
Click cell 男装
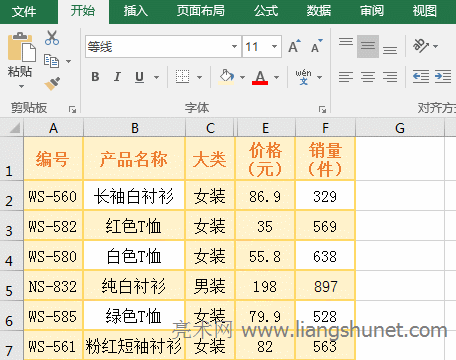point(210,286)
